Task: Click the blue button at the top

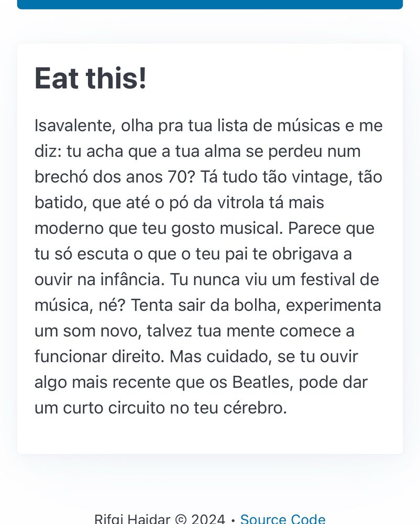Action: (210, 4)
